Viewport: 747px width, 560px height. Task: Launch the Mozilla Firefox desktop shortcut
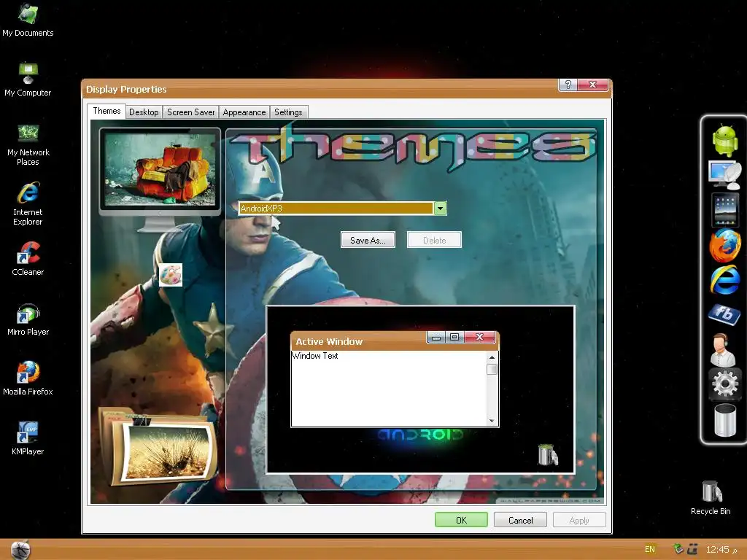(28, 378)
